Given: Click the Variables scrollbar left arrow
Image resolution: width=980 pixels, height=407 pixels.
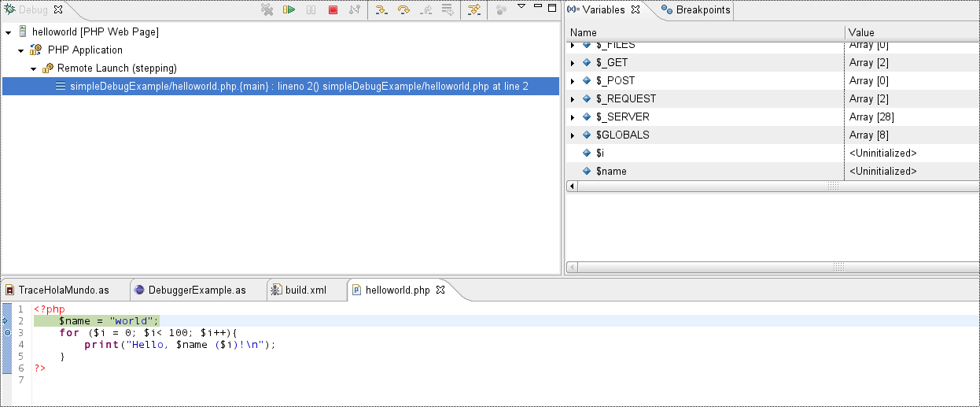Looking at the screenshot, I should (572, 186).
